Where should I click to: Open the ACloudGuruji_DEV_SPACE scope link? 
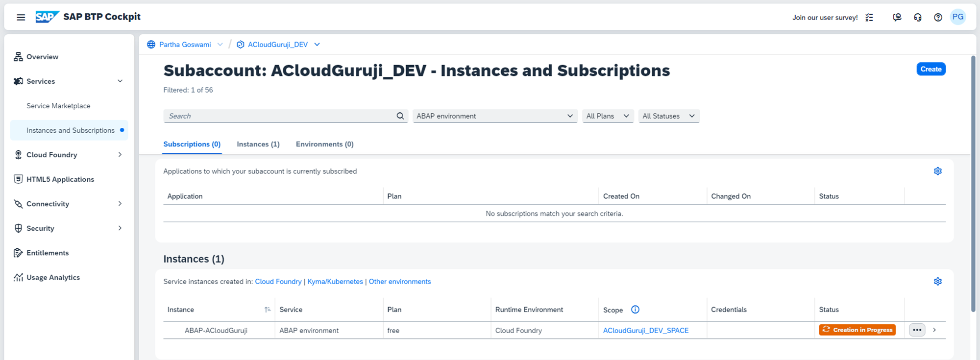(645, 331)
